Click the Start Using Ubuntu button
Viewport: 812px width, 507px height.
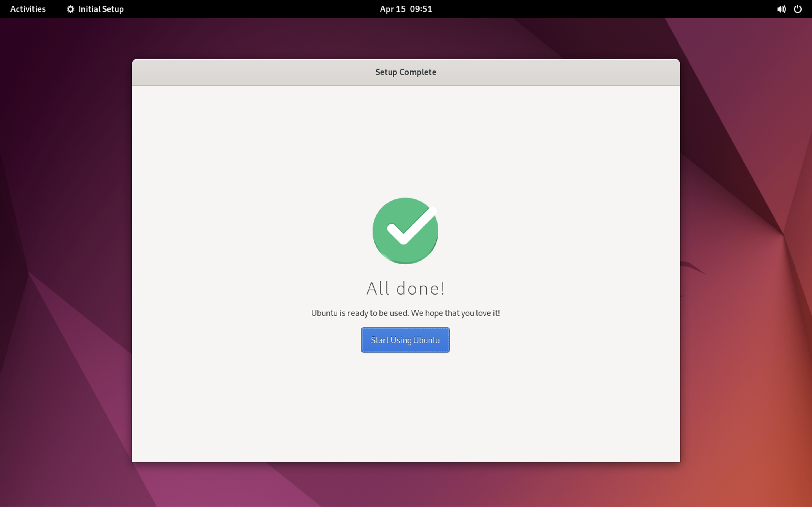click(x=405, y=340)
